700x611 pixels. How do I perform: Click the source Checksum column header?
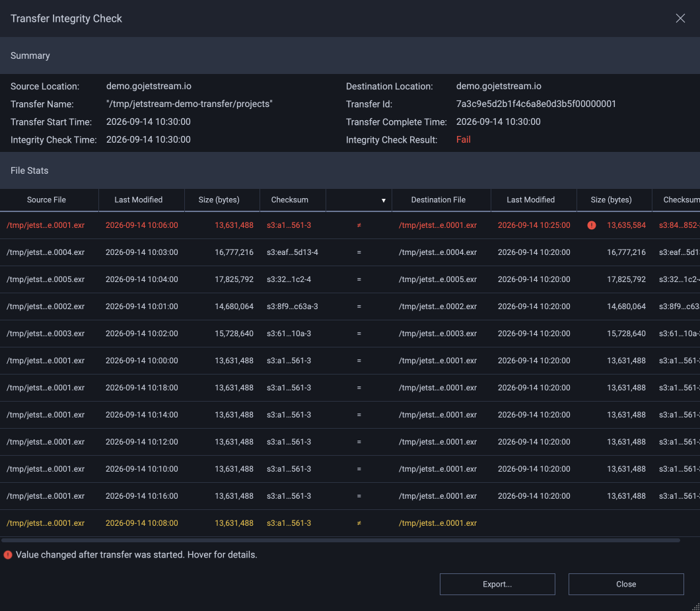pyautogui.click(x=290, y=199)
